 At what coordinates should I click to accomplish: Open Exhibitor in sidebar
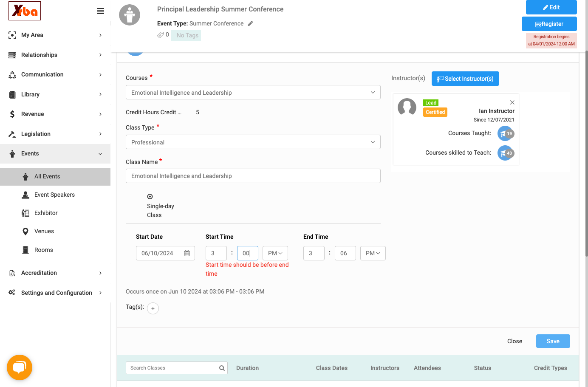coord(55,213)
